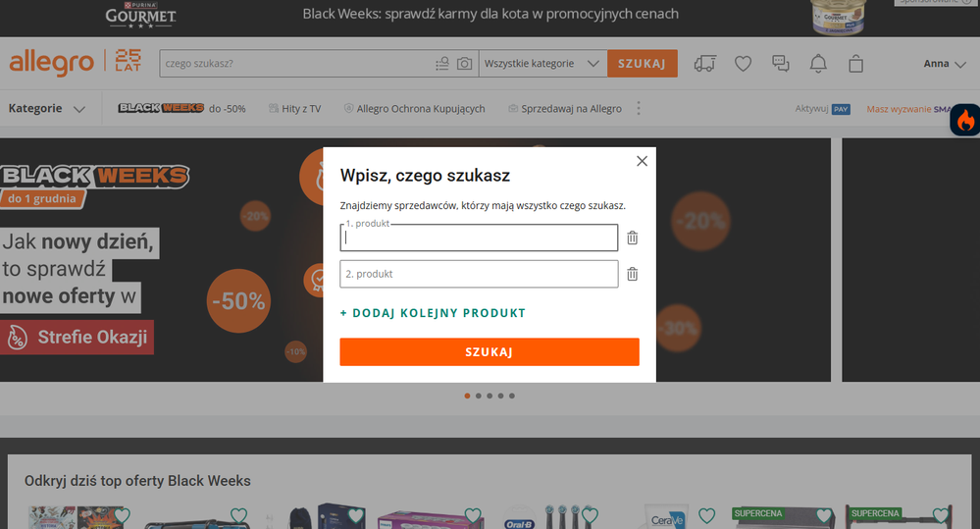Viewport: 980px width, 529px height.
Task: Open the messages chat icon
Action: (781, 64)
